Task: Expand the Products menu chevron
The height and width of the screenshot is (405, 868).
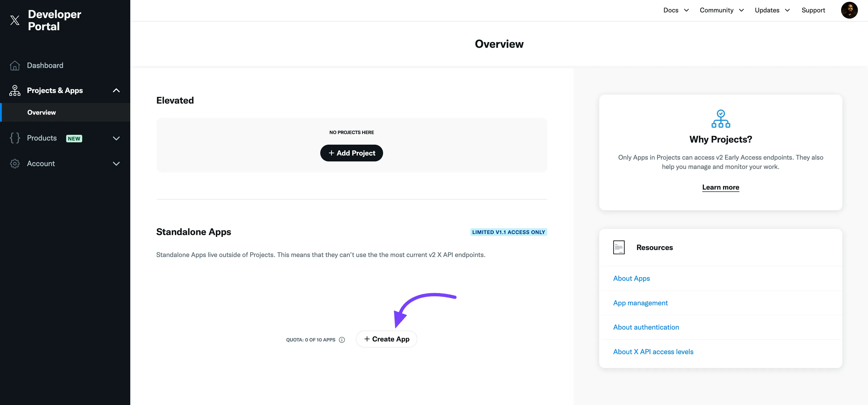Action: (x=116, y=138)
